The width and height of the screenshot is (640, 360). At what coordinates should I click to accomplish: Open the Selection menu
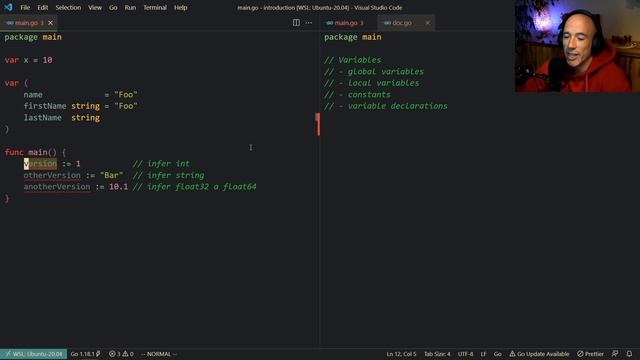click(x=68, y=7)
